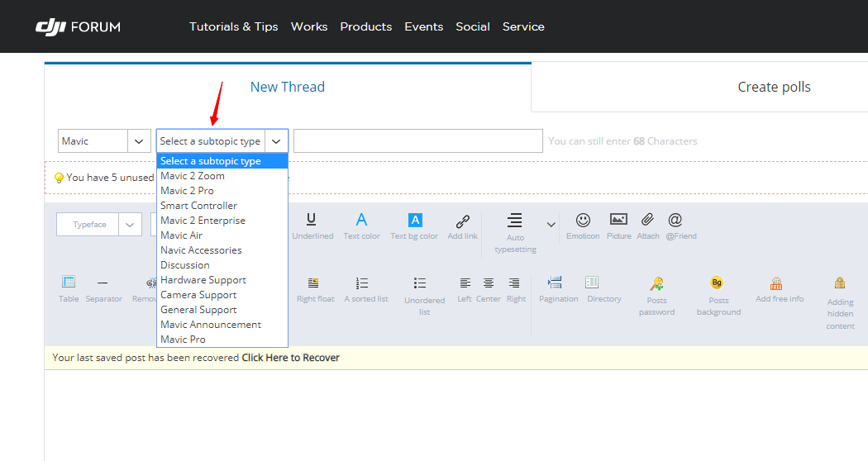Select Mavic 2 Pro subtopic
This screenshot has height=461, width=868.
[x=222, y=191]
